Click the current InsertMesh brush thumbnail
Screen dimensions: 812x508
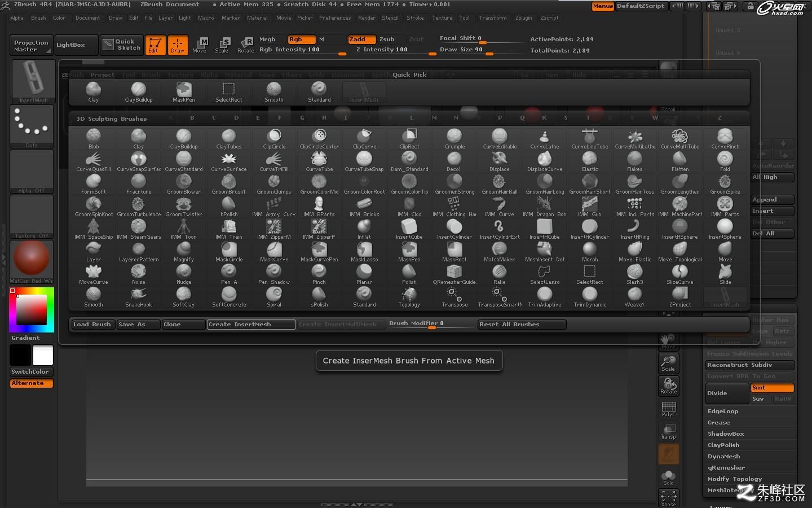[x=33, y=81]
